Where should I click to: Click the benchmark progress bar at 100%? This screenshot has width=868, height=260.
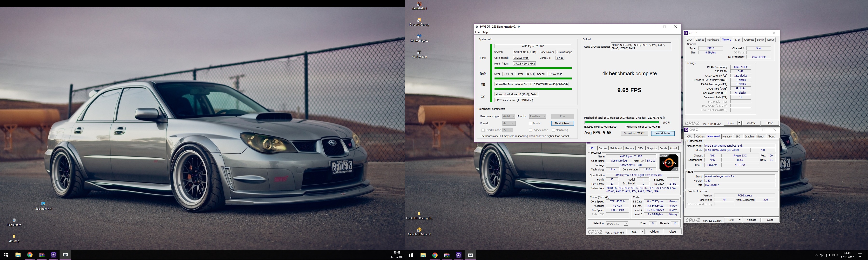[x=622, y=123]
